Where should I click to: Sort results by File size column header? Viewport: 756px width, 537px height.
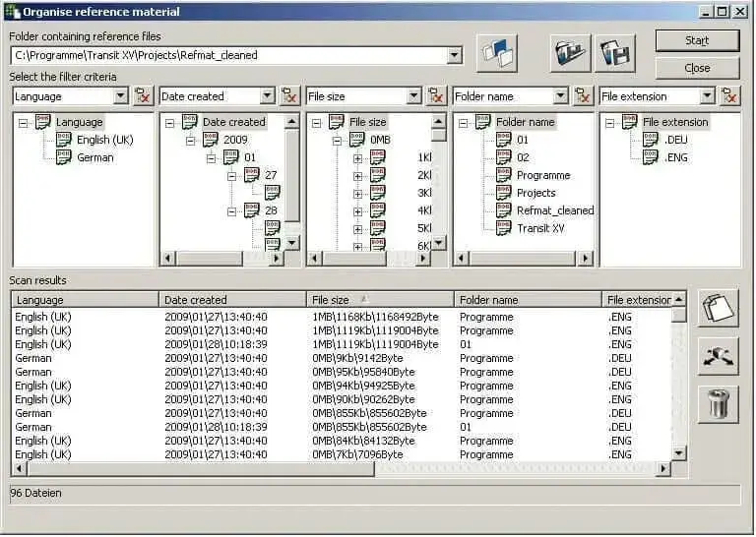point(379,300)
